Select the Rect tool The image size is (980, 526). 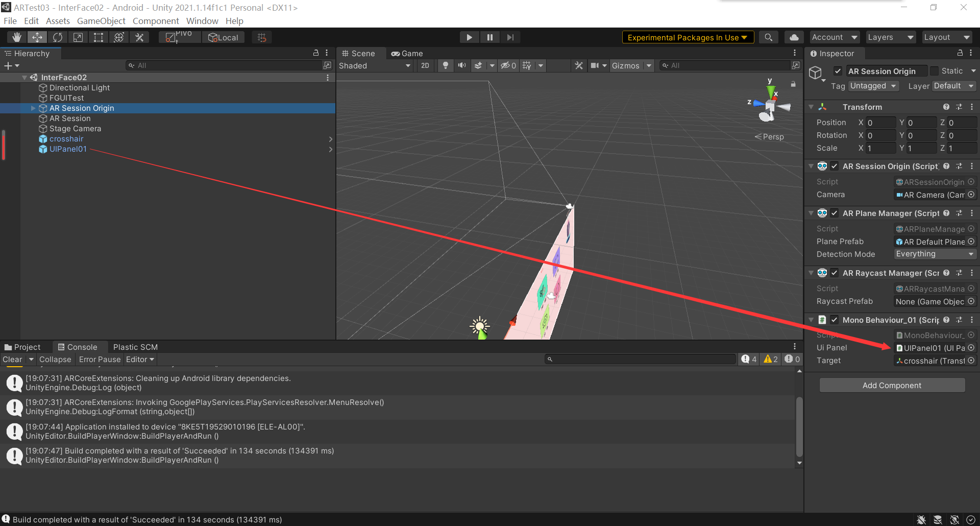point(99,37)
